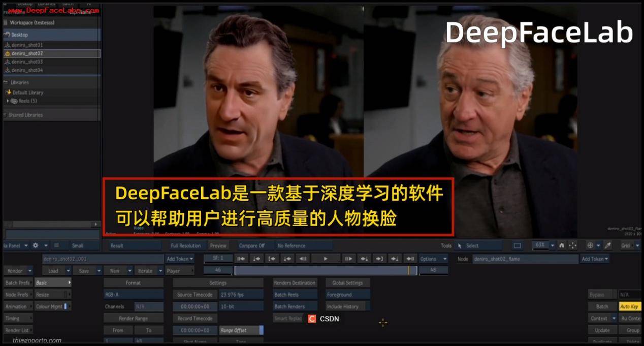Click the deniro_shot01 batch icon
644x346 pixels.
click(7, 45)
